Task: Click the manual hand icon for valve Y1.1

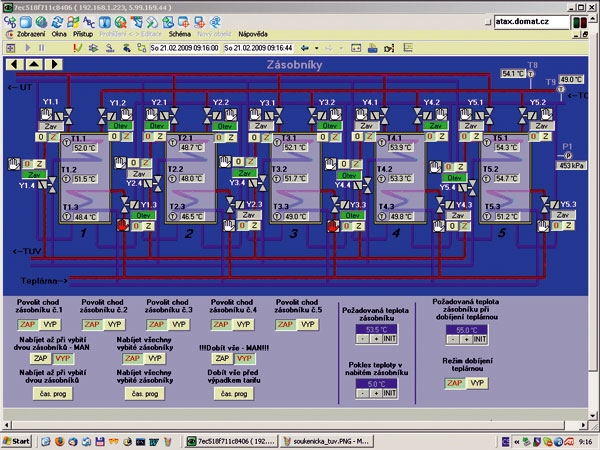Action: 48,115
